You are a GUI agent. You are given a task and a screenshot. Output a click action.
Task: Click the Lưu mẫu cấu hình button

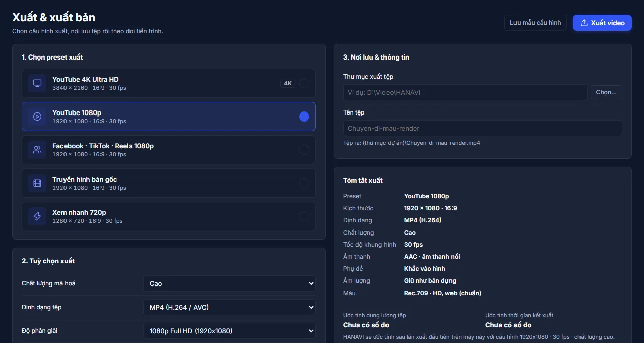pyautogui.click(x=536, y=23)
